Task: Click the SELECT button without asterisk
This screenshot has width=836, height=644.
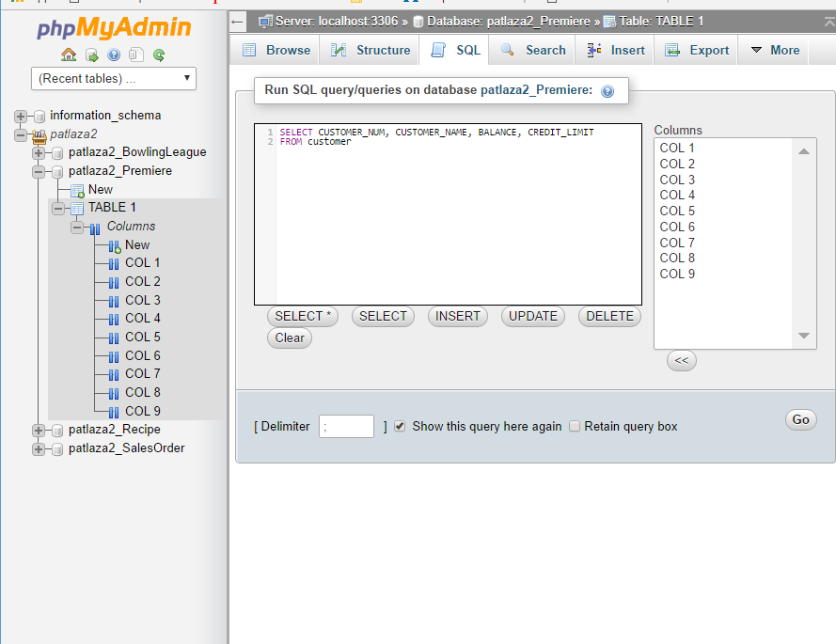Action: (383, 316)
